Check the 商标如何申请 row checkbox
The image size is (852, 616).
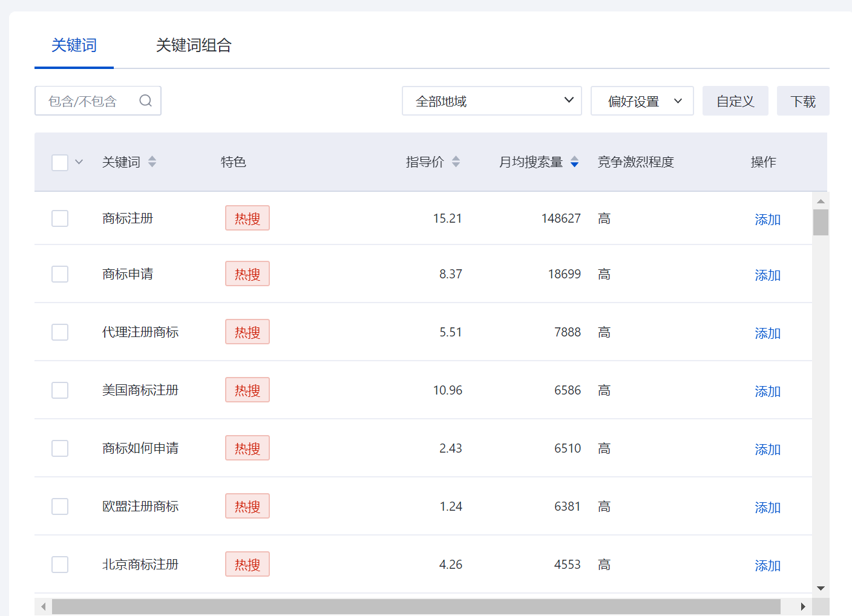[60, 448]
